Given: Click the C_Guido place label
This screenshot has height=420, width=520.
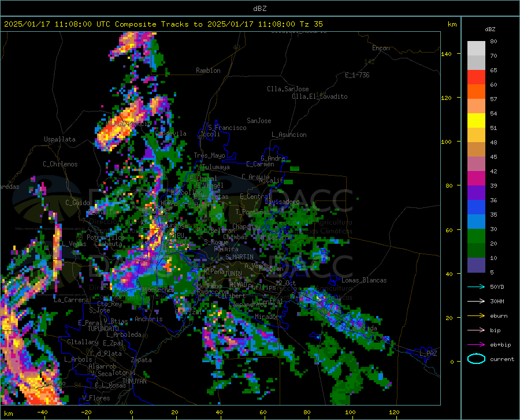Looking at the screenshot, I should [77, 203].
